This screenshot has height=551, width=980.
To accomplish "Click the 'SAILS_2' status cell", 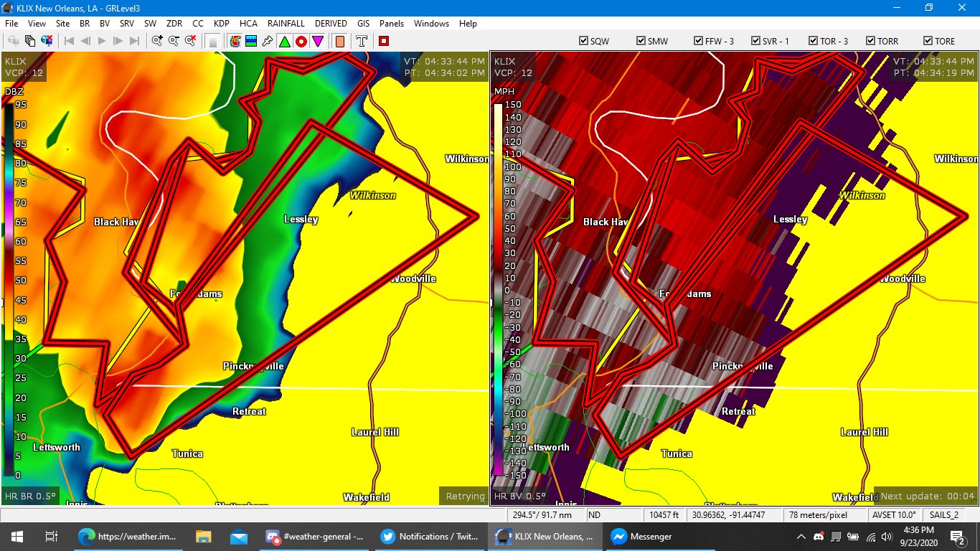I will (944, 514).
